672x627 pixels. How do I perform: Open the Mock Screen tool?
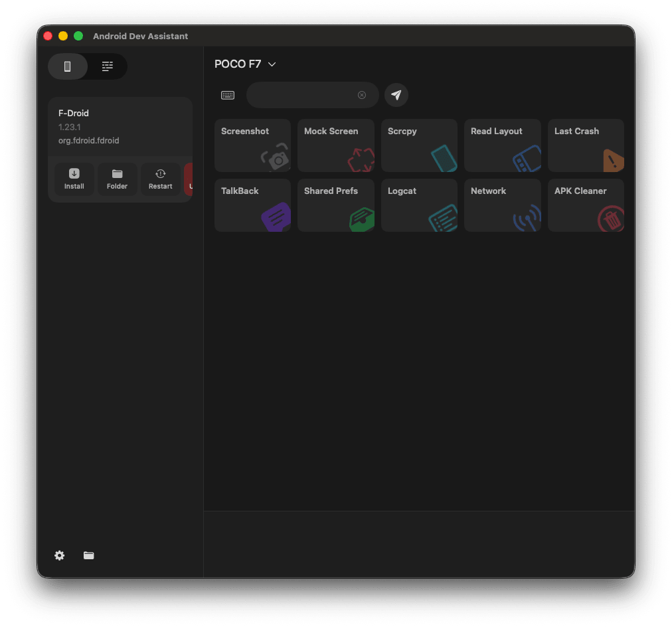[335, 145]
